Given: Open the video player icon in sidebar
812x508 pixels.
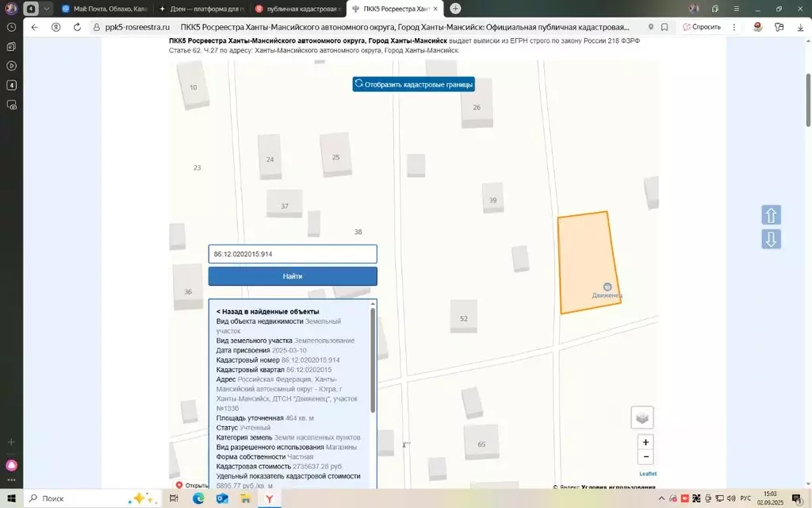Looking at the screenshot, I should pyautogui.click(x=11, y=65).
